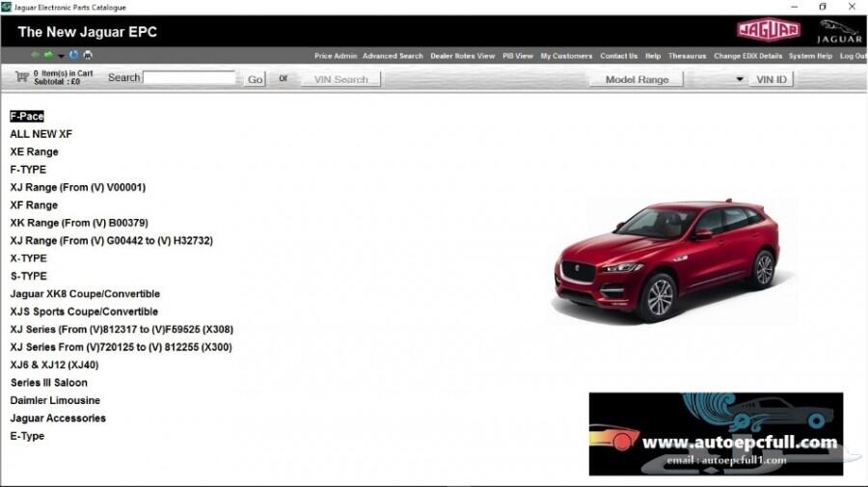Select XJS Sports Coupe/Convertible
The width and height of the screenshot is (868, 487).
pos(84,311)
